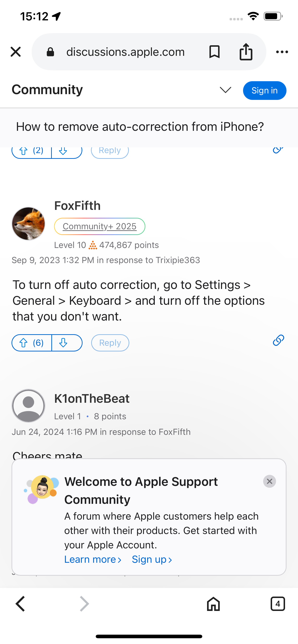Viewport: 298px width, 644px height.
Task: Open FoxFifth's fox avatar profile picture
Action: click(29, 224)
